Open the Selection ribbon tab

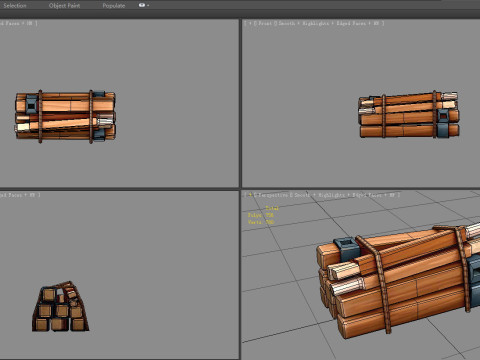(15, 6)
